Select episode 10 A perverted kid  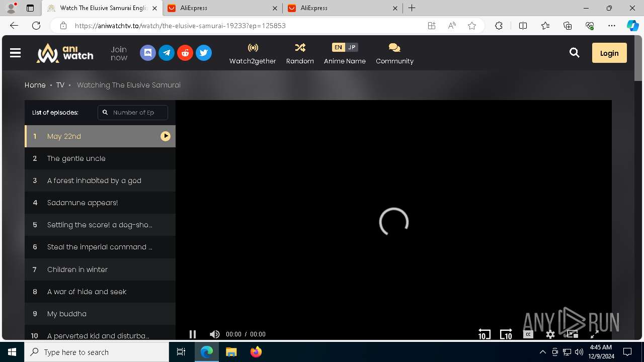[100, 333]
